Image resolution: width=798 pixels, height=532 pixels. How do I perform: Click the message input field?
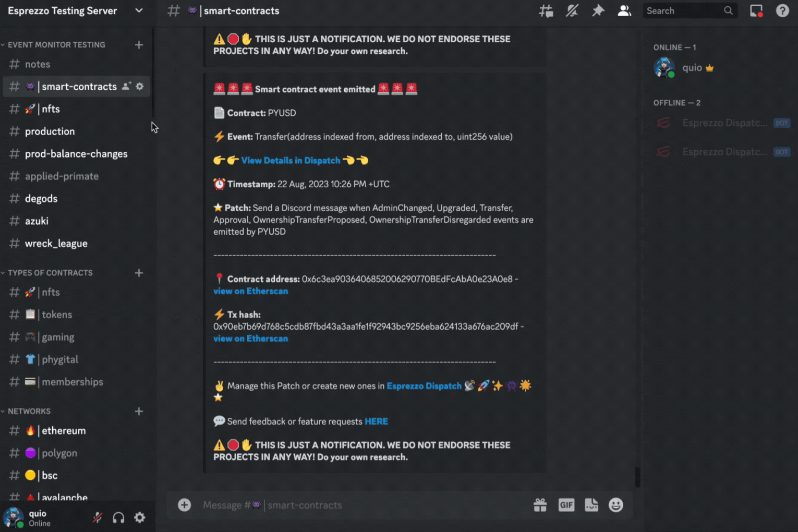[x=339, y=505]
